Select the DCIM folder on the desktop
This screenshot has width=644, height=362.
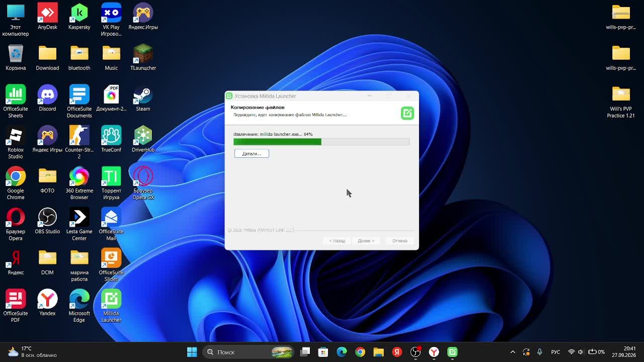(x=47, y=262)
